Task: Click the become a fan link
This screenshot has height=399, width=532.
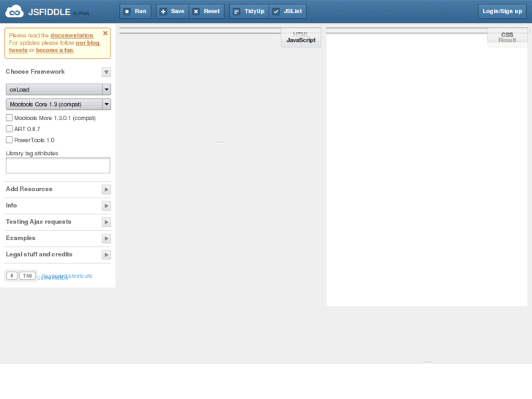Action: click(55, 51)
